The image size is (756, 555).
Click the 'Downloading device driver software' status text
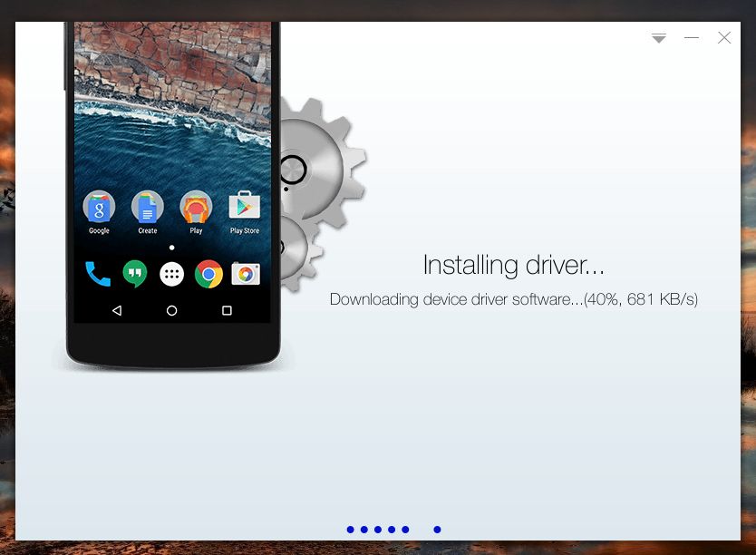click(513, 299)
